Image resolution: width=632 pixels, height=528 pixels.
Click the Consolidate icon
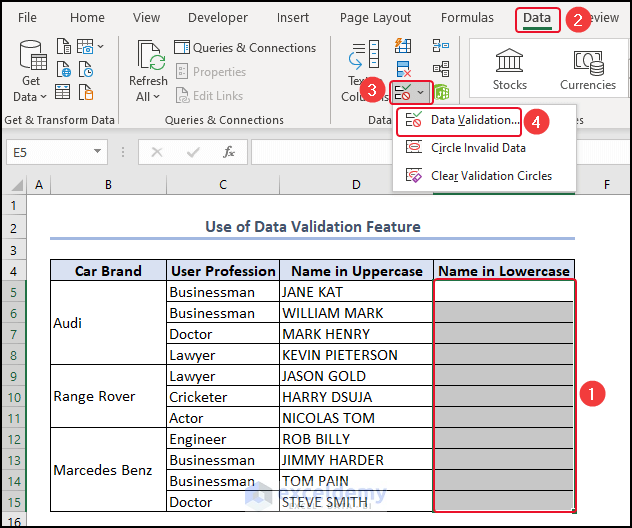coord(441,46)
